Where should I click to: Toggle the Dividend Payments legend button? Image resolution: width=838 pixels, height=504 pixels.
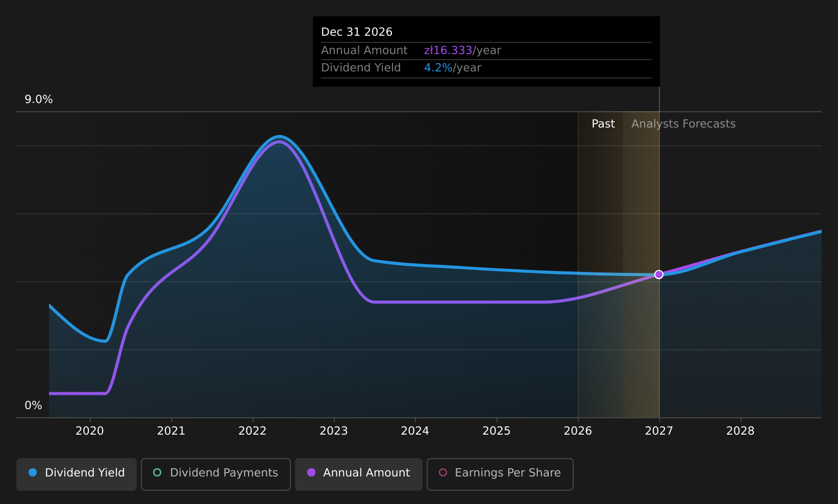point(216,474)
